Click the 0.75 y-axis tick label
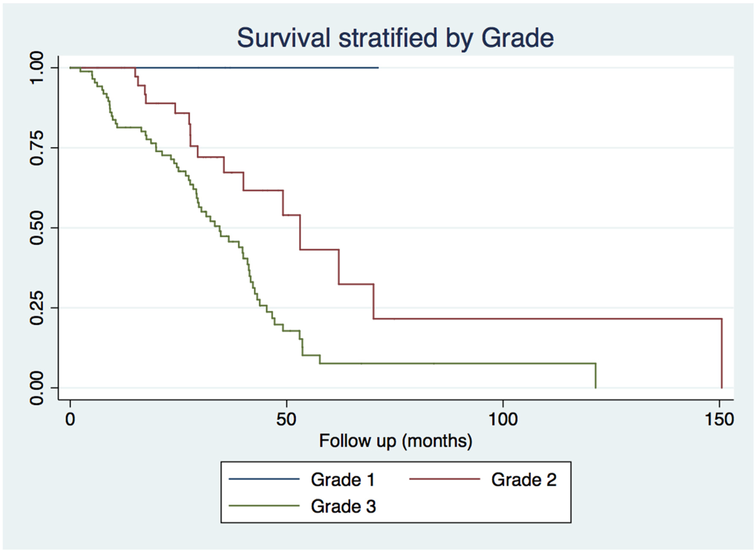756x553 pixels. [37, 148]
